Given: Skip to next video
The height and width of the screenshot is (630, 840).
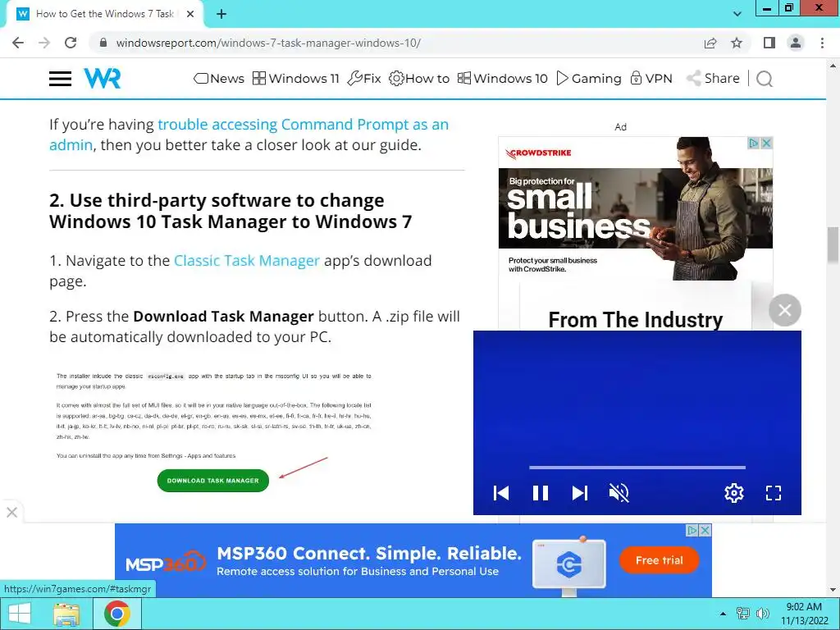Looking at the screenshot, I should tap(580, 493).
